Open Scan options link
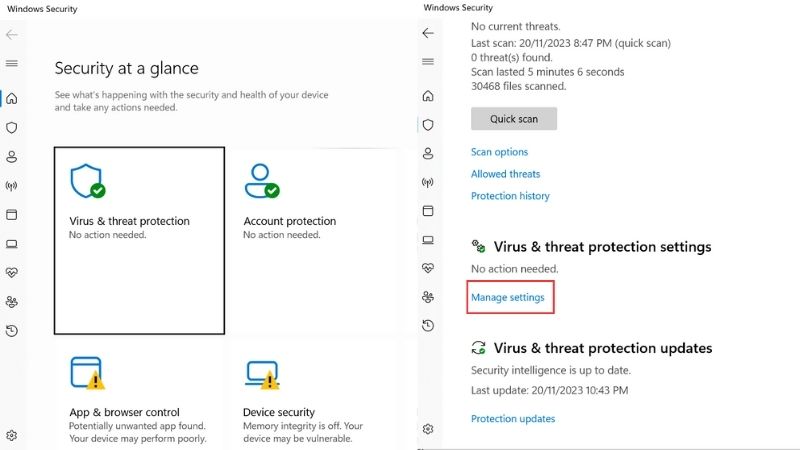800x450 pixels. (499, 152)
